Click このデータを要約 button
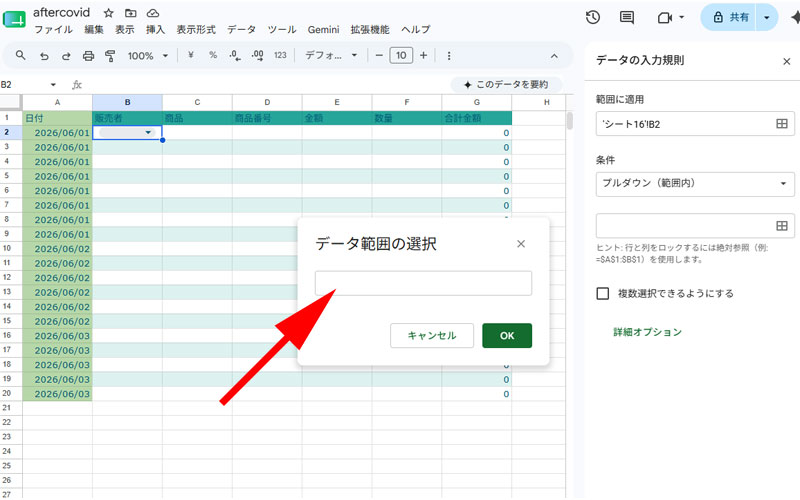This screenshot has height=500, width=800. [506, 85]
